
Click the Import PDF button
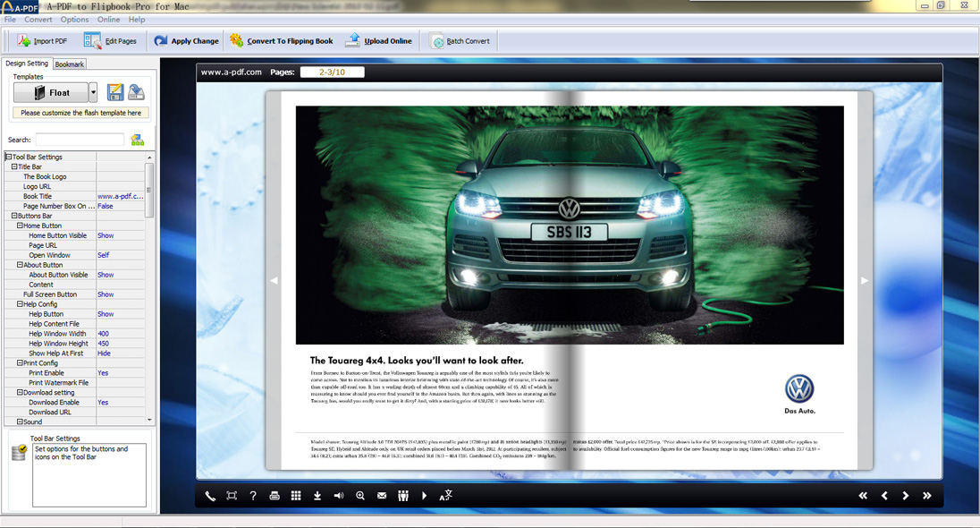(x=43, y=40)
